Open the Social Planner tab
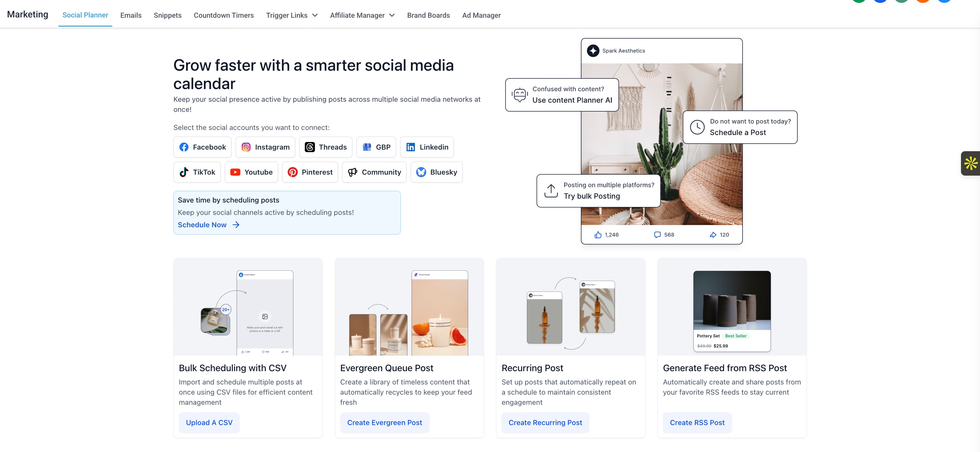Image resolution: width=980 pixels, height=452 pixels. 85,15
